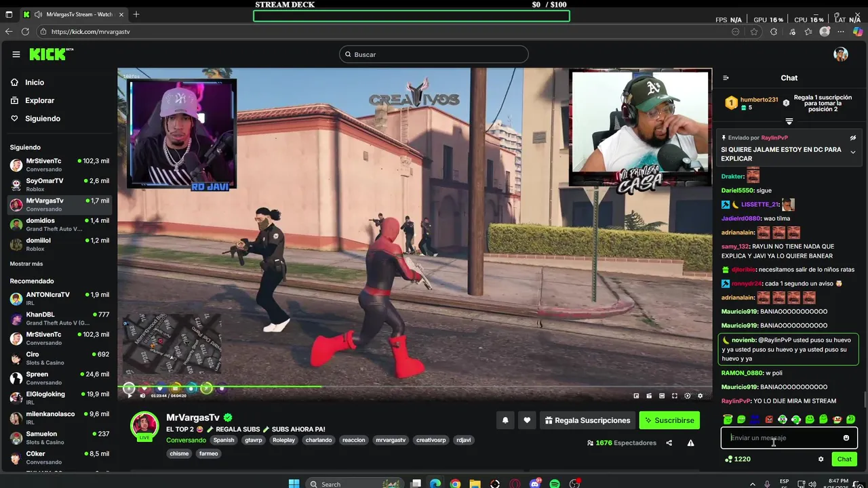868x488 pixels.
Task: Click the creativosrp tag
Action: coord(431,440)
